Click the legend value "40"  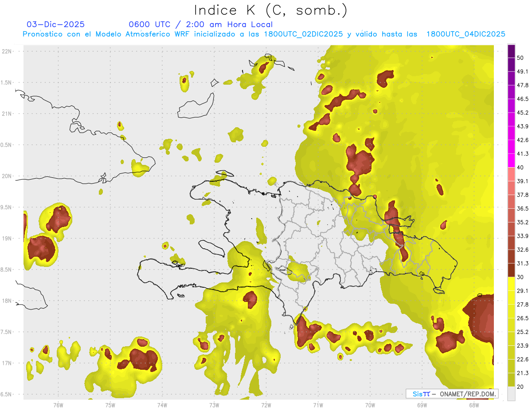(521, 168)
